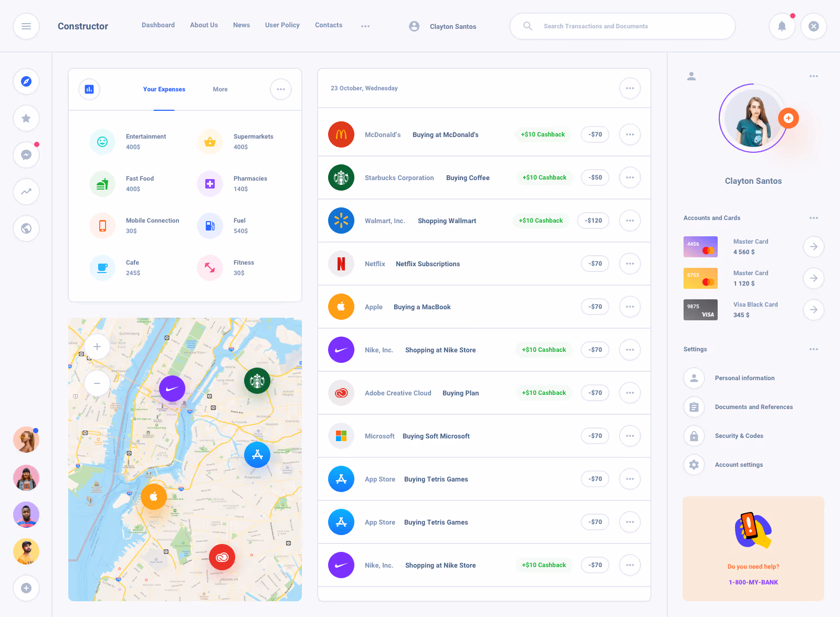Click the expenses bar chart icon
The width and height of the screenshot is (840, 617).
pos(89,89)
